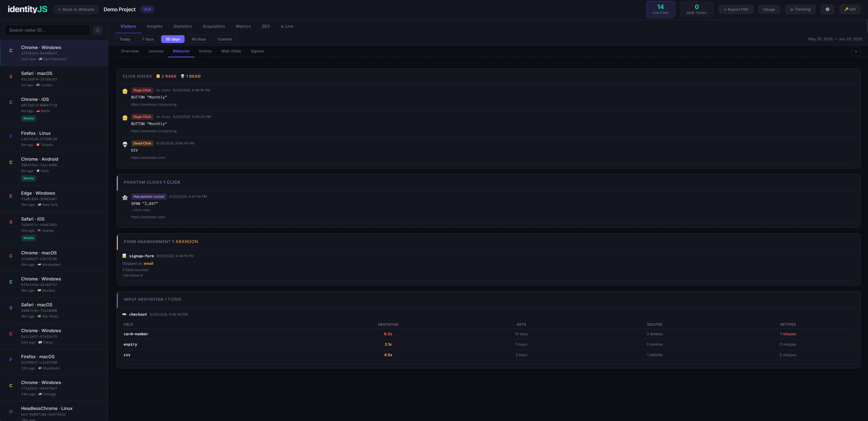Select the Today date range
The width and height of the screenshot is (868, 421).
[x=125, y=39]
